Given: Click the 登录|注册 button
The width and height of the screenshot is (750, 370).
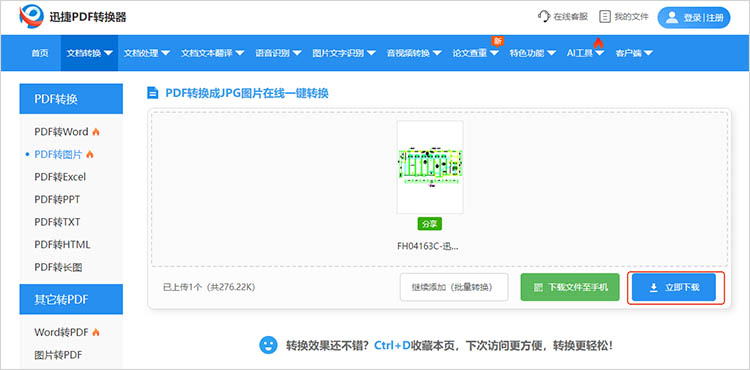Looking at the screenshot, I should point(694,18).
